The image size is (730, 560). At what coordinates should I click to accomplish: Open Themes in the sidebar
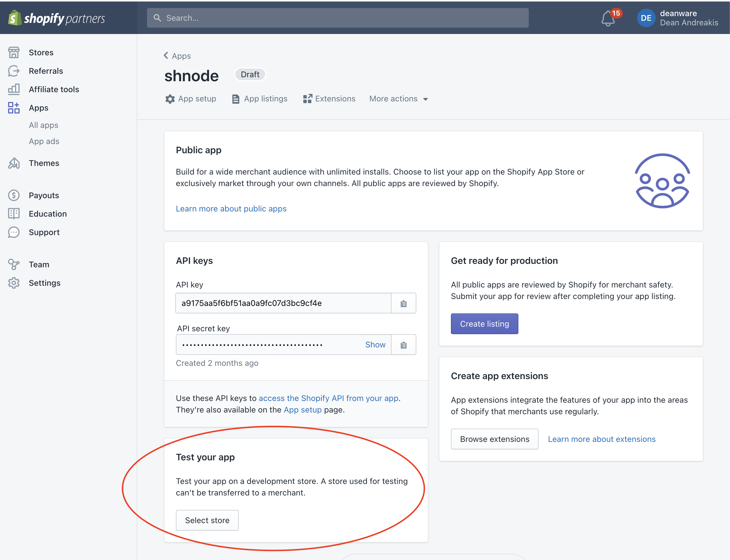44,163
